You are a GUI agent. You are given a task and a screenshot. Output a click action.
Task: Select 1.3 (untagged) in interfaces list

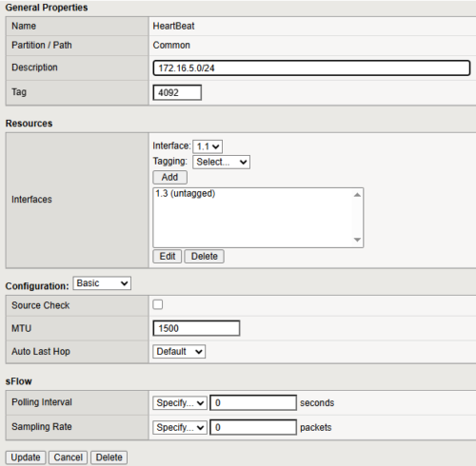(186, 193)
